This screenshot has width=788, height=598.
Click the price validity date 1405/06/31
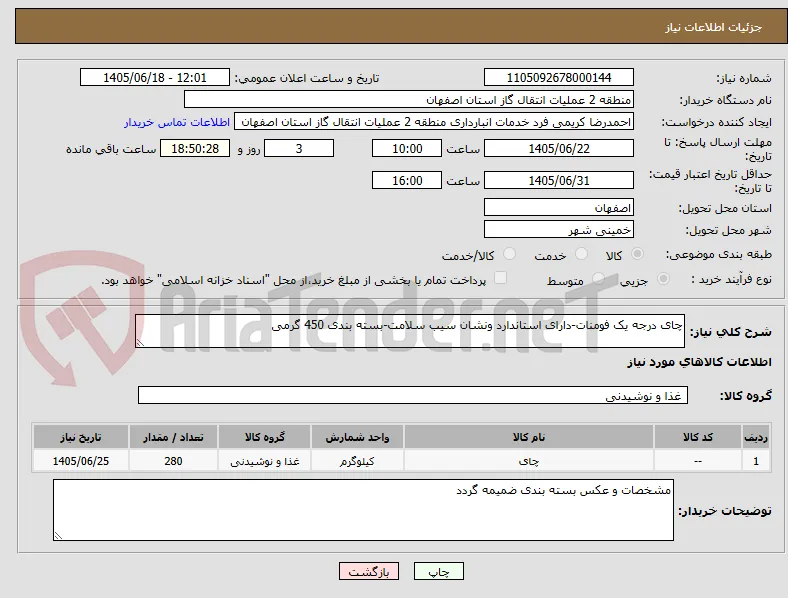[x=558, y=180]
